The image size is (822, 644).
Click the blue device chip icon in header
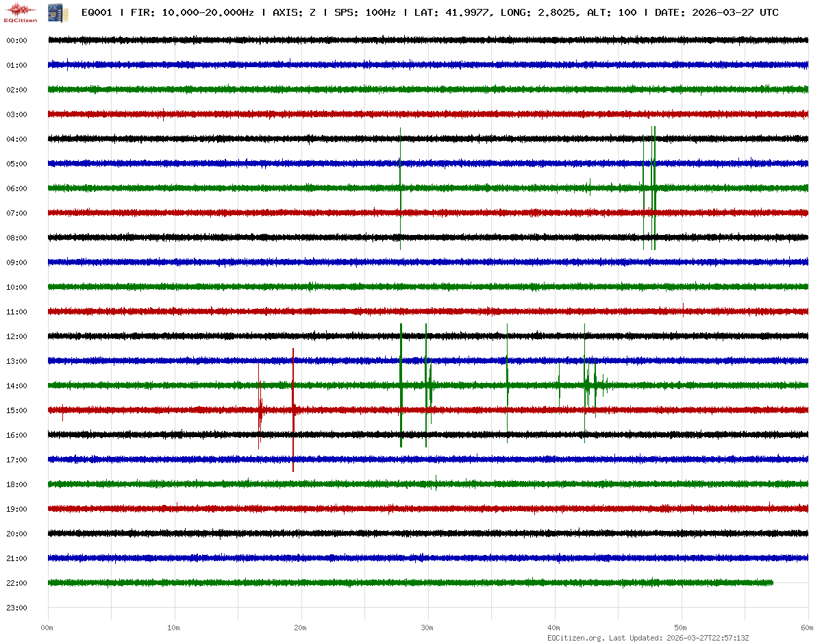pos(53,12)
